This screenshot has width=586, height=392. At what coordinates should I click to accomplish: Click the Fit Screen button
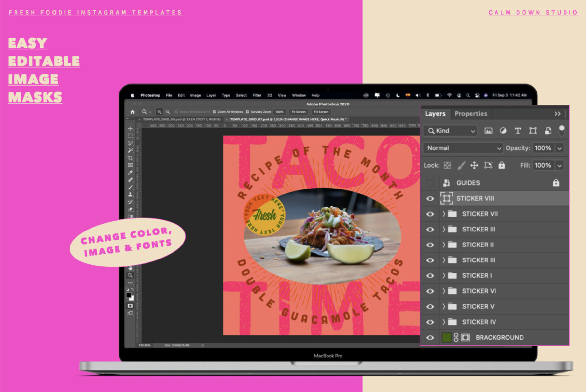tap(299, 112)
